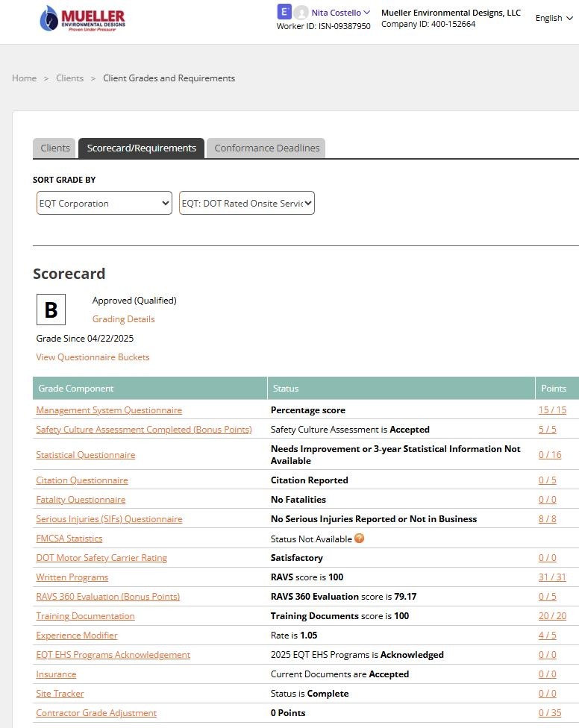Open Grading Details link
Screen dimensions: 579x728
124,319
